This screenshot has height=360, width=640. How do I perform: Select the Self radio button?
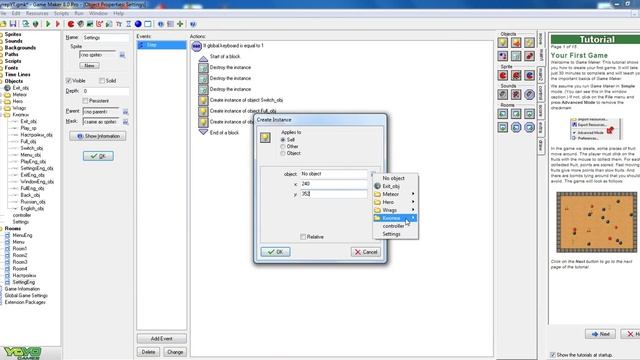point(283,140)
